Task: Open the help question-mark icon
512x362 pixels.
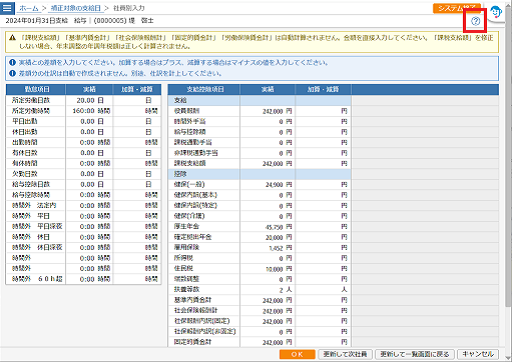Action: coord(475,21)
